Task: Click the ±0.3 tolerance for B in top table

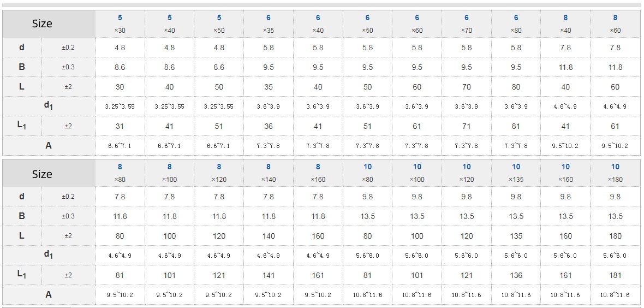Action: pyautogui.click(x=68, y=67)
